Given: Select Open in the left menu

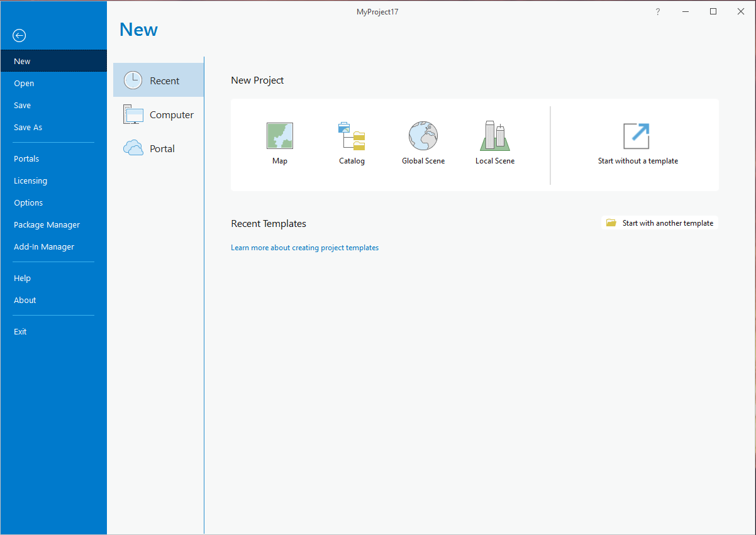Looking at the screenshot, I should tap(24, 84).
